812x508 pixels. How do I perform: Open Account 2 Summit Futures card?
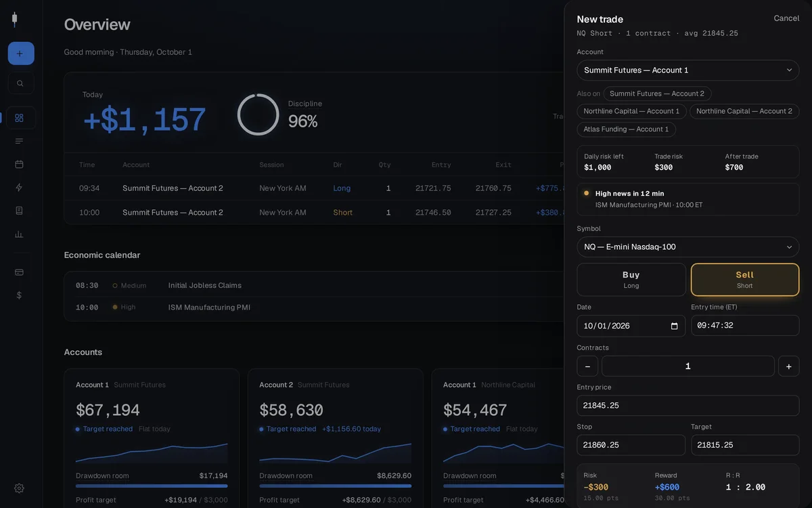336,438
